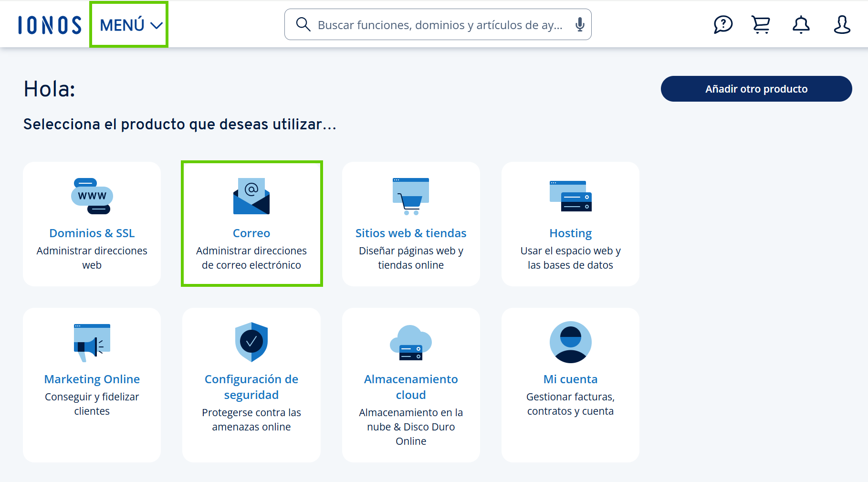Click the cloud storage icon
Viewport: 868px width, 482px height.
[x=411, y=343]
